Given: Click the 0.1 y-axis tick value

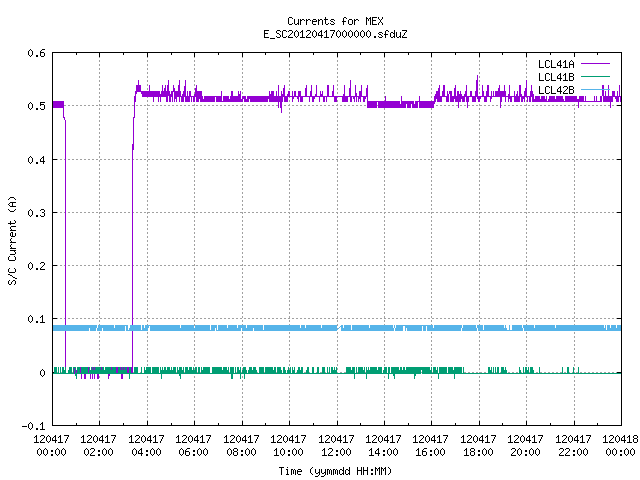Looking at the screenshot, I should 36,319.
